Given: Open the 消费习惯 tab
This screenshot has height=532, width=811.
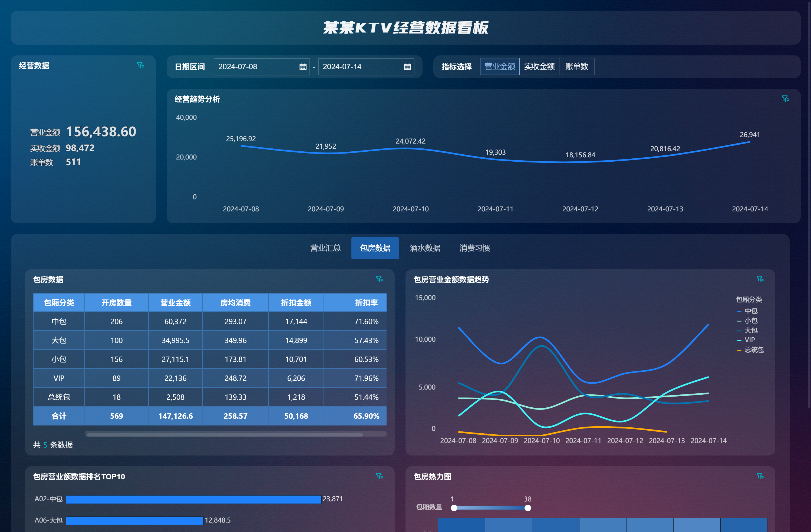Looking at the screenshot, I should click(x=474, y=248).
